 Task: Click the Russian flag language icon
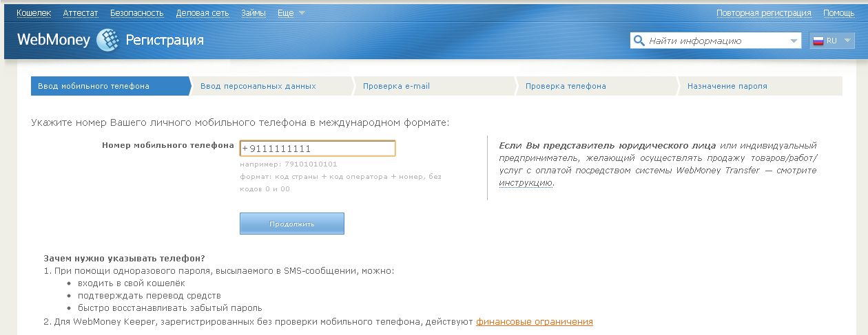[818, 41]
